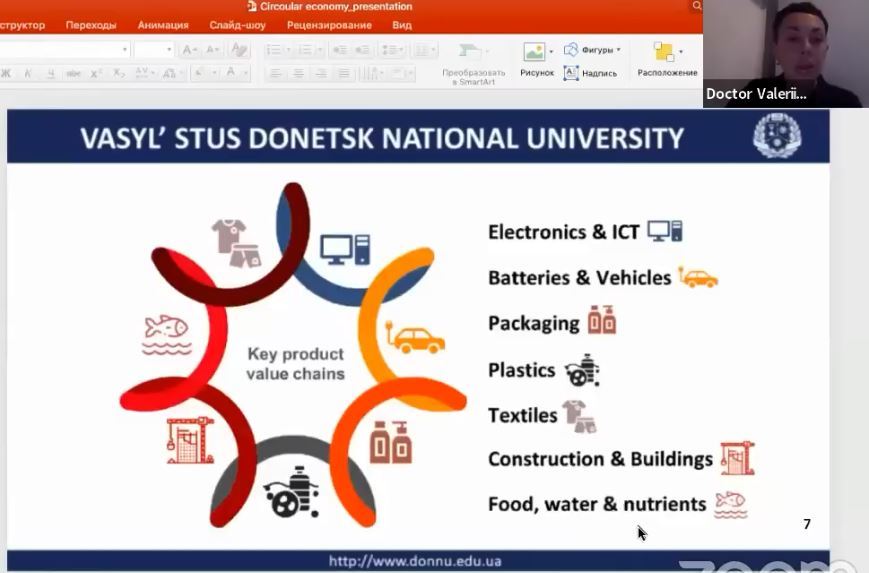Select the 'Key product value chains' text

[295, 364]
